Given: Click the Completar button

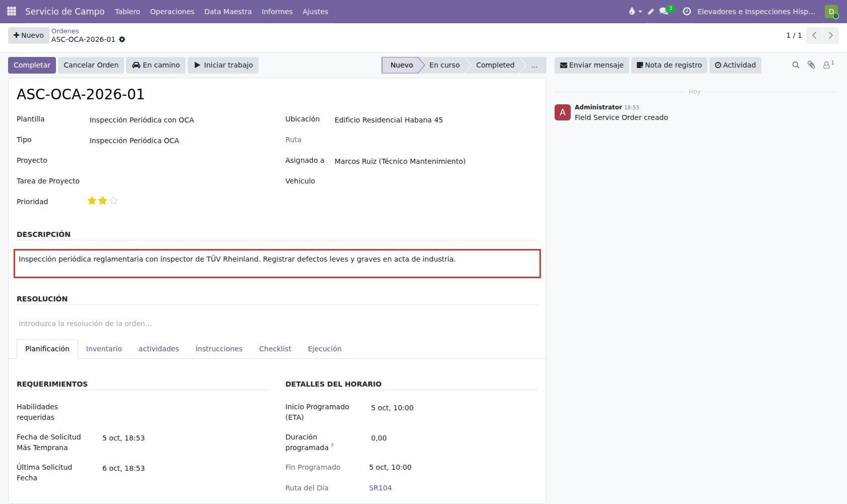Looking at the screenshot, I should tap(32, 65).
